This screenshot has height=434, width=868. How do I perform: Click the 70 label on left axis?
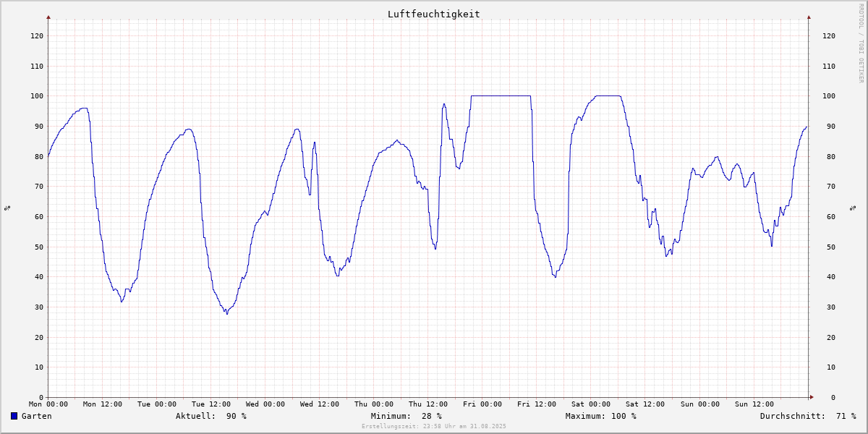click(x=39, y=187)
